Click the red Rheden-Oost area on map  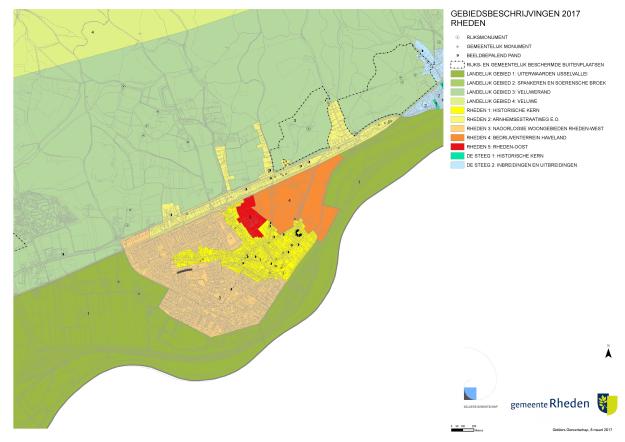point(250,216)
